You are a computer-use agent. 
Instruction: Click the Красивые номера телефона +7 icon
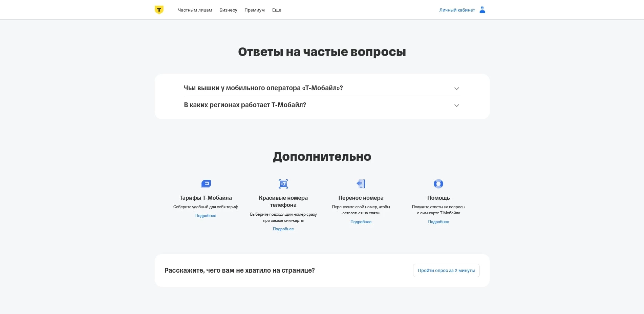pyautogui.click(x=283, y=183)
